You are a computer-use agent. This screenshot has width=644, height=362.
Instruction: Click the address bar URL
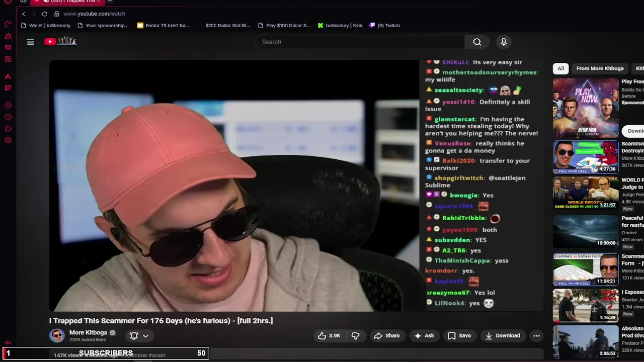pyautogui.click(x=95, y=14)
